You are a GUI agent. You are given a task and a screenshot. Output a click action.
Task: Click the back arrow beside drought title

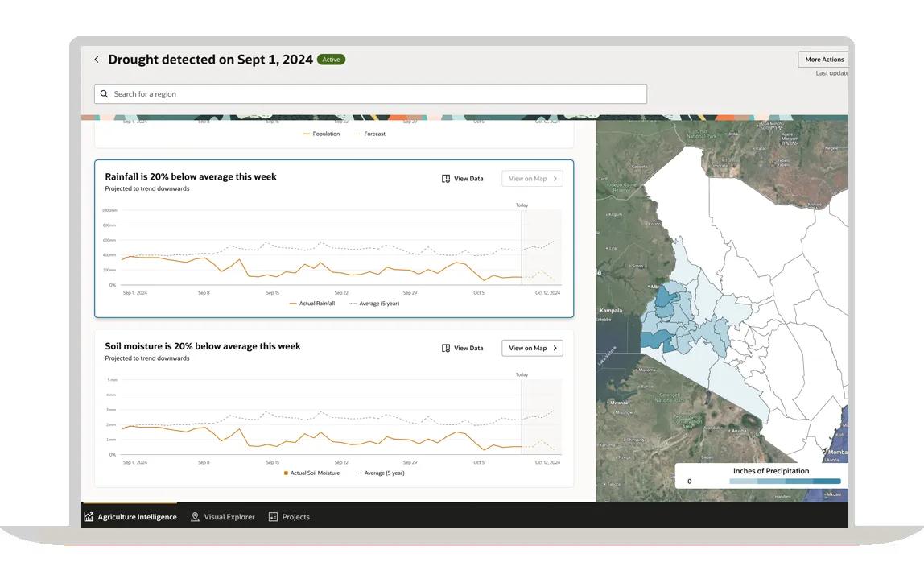click(x=96, y=59)
